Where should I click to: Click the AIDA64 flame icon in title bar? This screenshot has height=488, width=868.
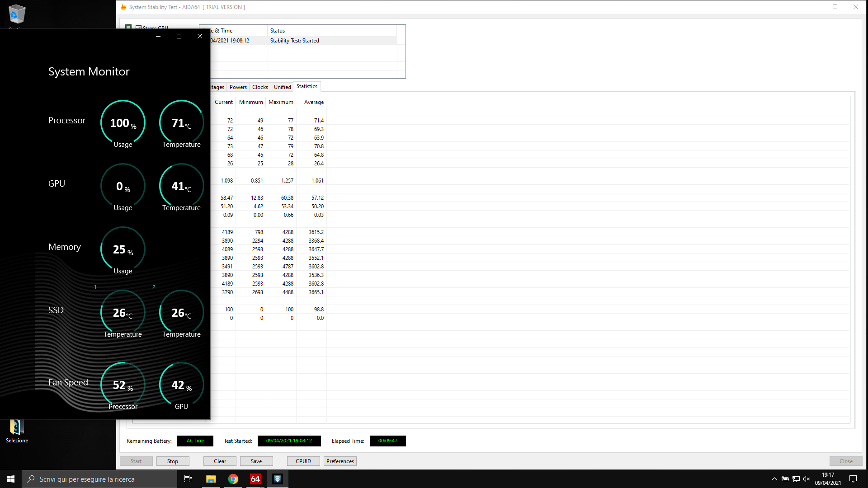point(123,7)
